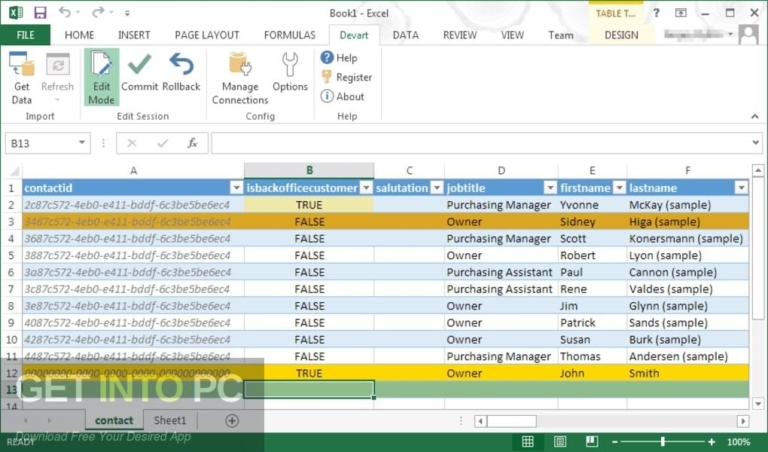Collapse the ribbon with the chevron

(x=755, y=116)
